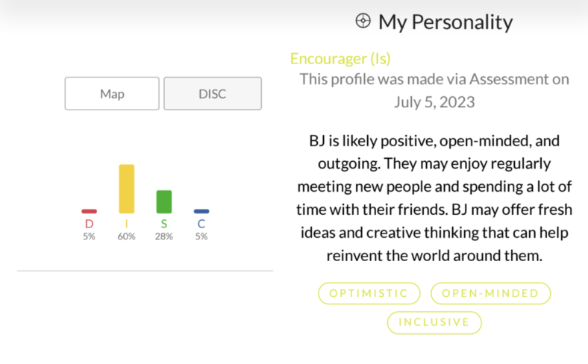Click the 28% percentage label
The width and height of the screenshot is (588, 364).
[163, 236]
